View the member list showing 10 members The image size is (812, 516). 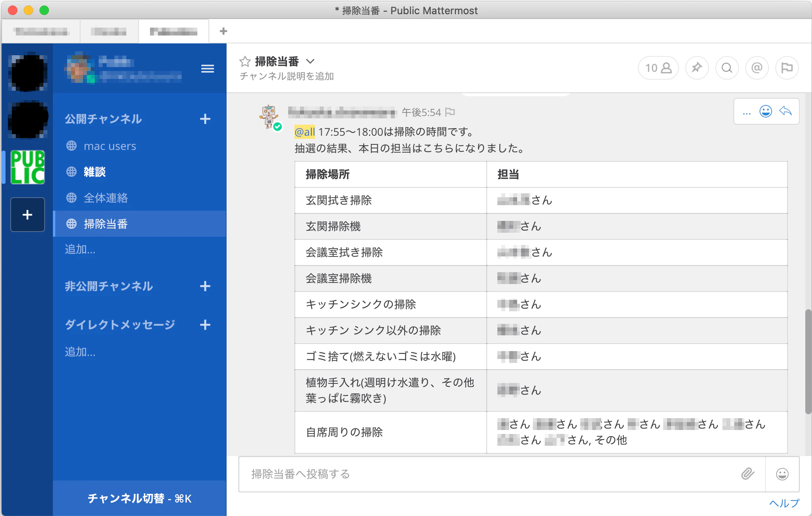tap(658, 68)
